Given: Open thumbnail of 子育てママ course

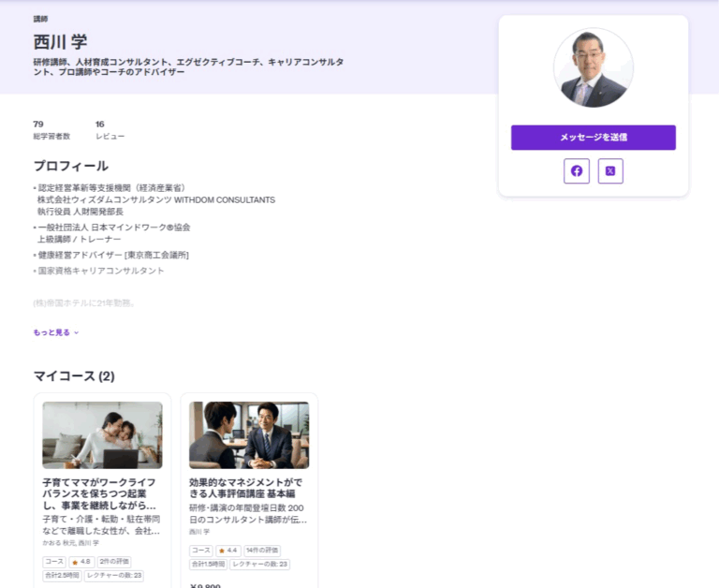Looking at the screenshot, I should pyautogui.click(x=102, y=435).
